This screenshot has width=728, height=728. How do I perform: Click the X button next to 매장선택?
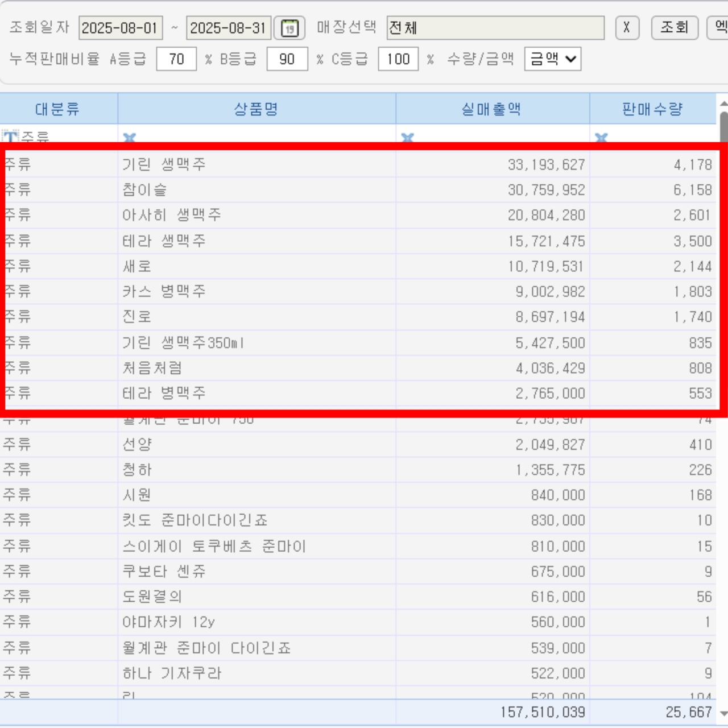(x=627, y=27)
